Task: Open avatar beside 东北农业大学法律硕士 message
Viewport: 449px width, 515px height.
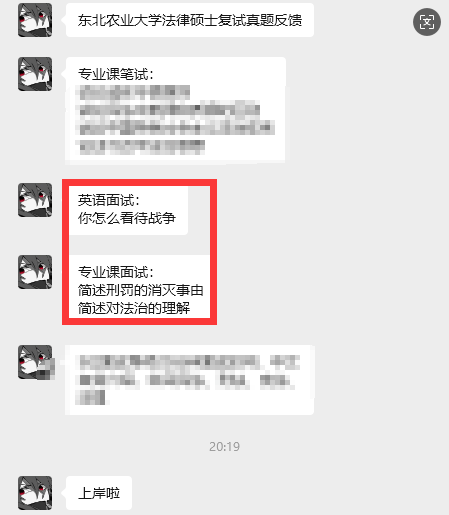Action: point(35,20)
